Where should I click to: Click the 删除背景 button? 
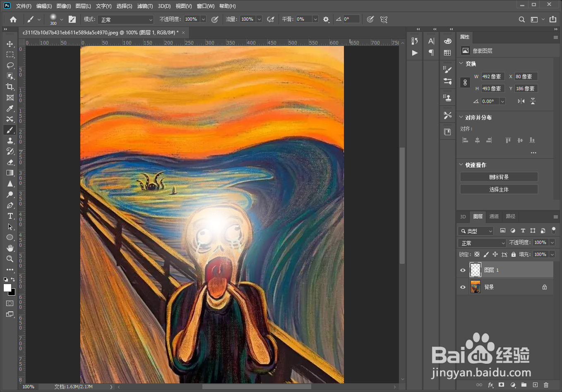click(499, 177)
